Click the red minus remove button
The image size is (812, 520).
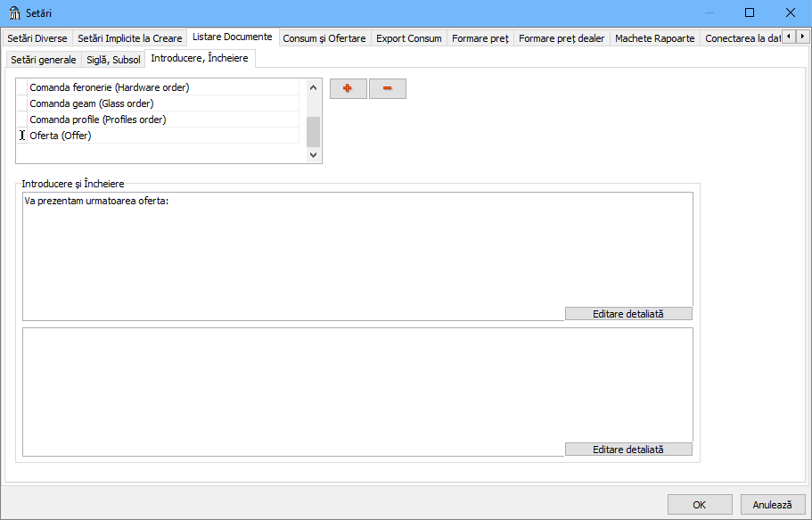388,88
